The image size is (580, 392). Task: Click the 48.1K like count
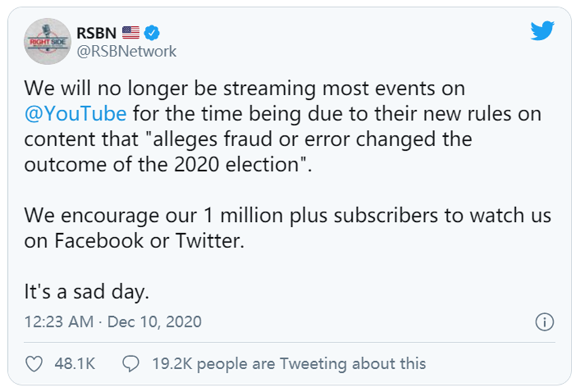[74, 364]
